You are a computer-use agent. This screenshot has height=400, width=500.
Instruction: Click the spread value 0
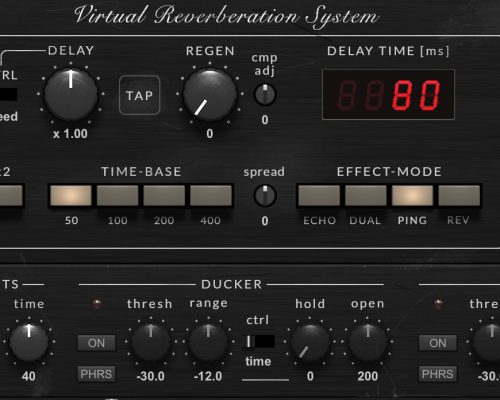click(265, 221)
